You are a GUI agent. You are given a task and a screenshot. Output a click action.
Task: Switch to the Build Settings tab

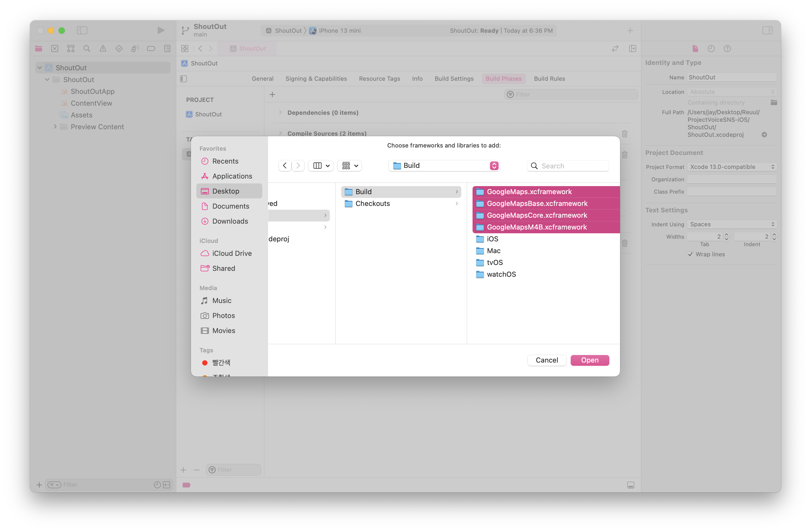(x=454, y=79)
